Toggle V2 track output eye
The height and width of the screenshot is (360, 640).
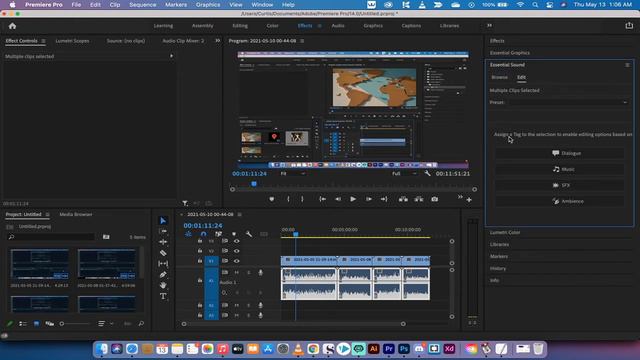tap(236, 251)
